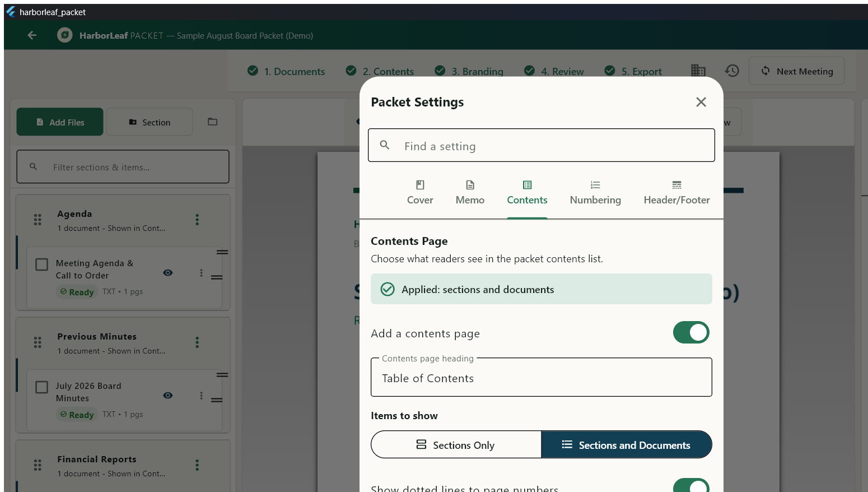Go to step 3. Branding
Image resolution: width=868 pixels, height=492 pixels.
click(469, 71)
